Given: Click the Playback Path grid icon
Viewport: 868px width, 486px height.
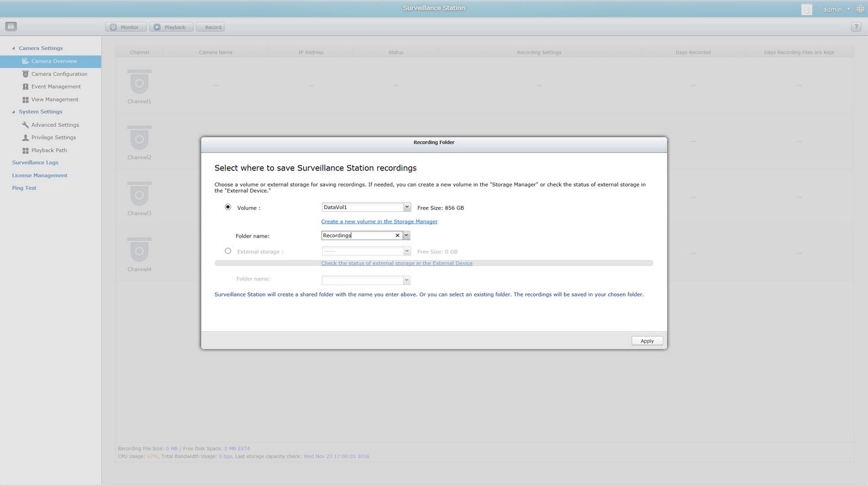Looking at the screenshot, I should pos(26,151).
